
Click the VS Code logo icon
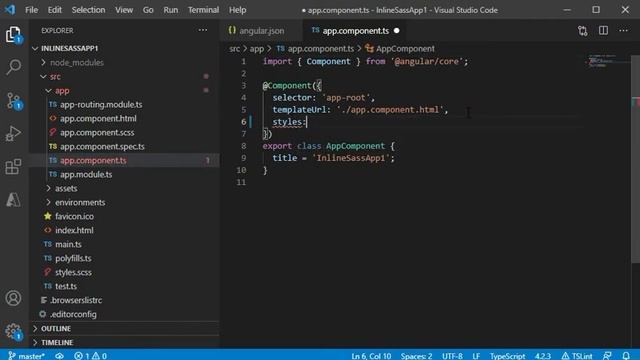click(10, 9)
